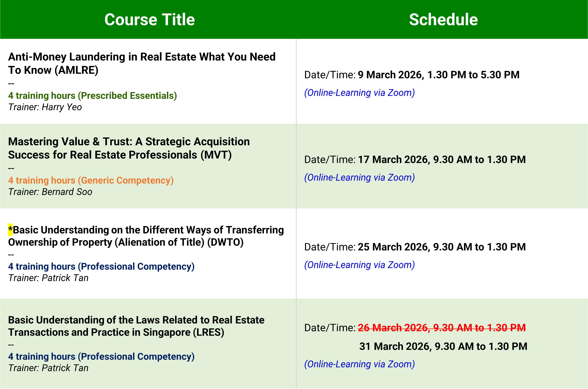Click the green Prescribed Essentials training hours text

pos(92,95)
